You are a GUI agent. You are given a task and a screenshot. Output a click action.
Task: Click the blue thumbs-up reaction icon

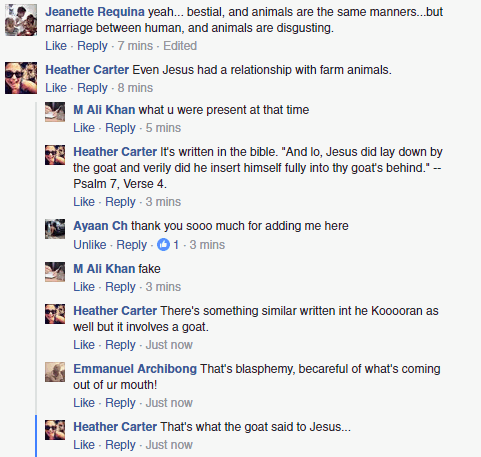click(163, 245)
